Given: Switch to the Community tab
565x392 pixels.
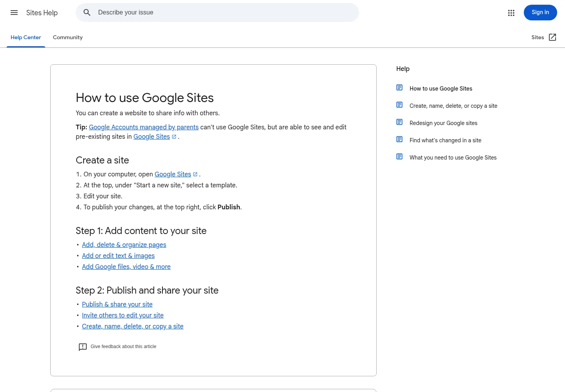Looking at the screenshot, I should [x=68, y=37].
